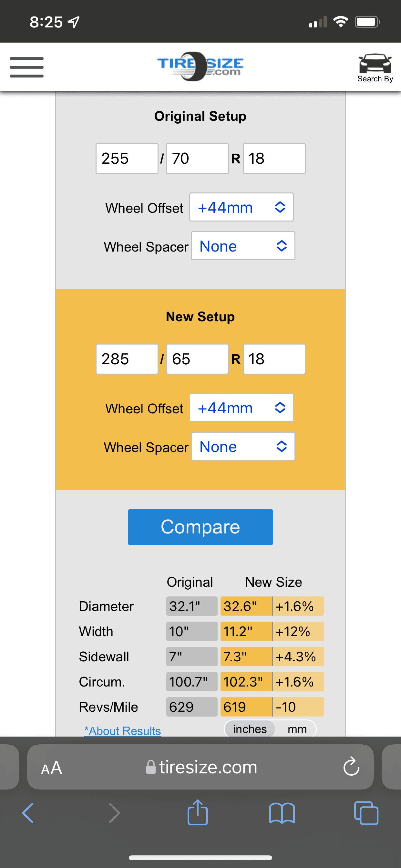Edit original tire width field 255
Viewport: 401px width, 868px height.
tap(127, 158)
